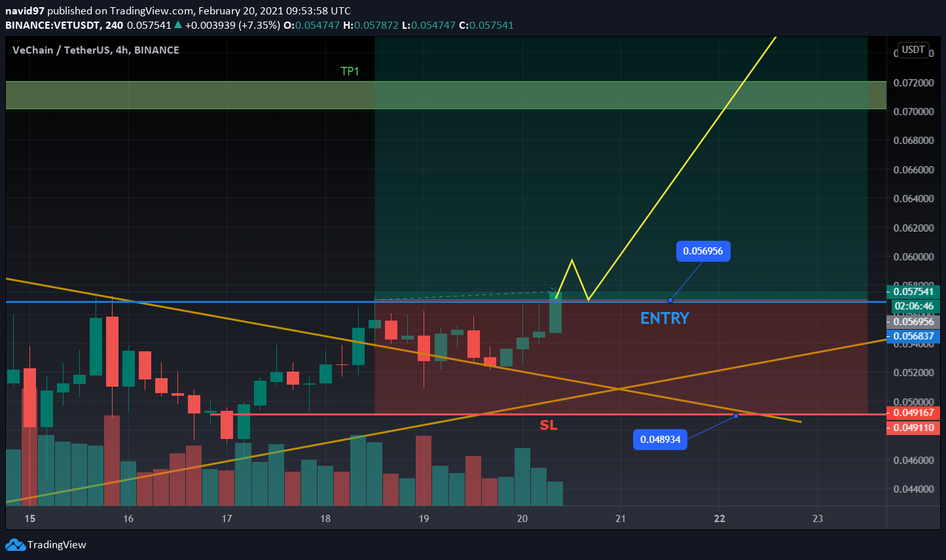Click the TradingView cloud logo icon
946x560 pixels.
16,544
